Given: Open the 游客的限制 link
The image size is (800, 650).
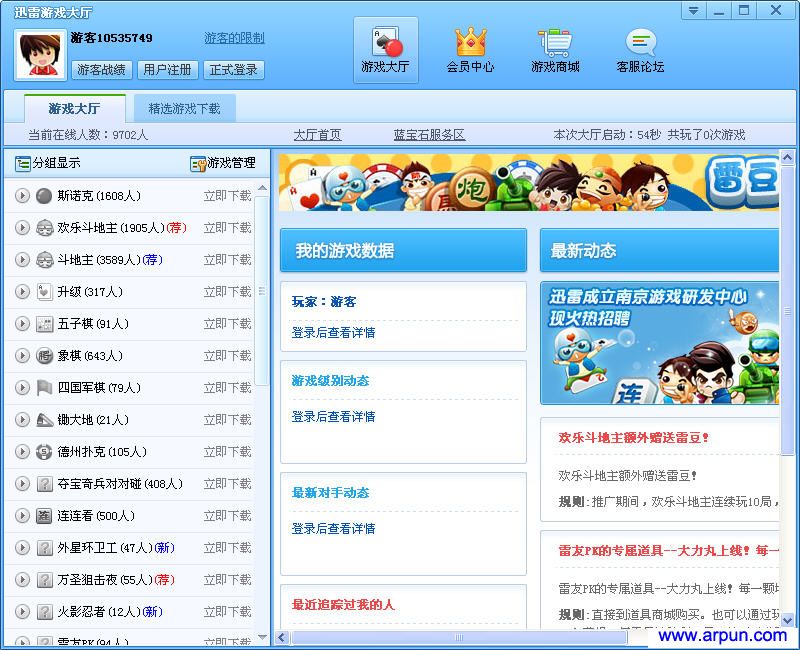Looking at the screenshot, I should pyautogui.click(x=234, y=38).
